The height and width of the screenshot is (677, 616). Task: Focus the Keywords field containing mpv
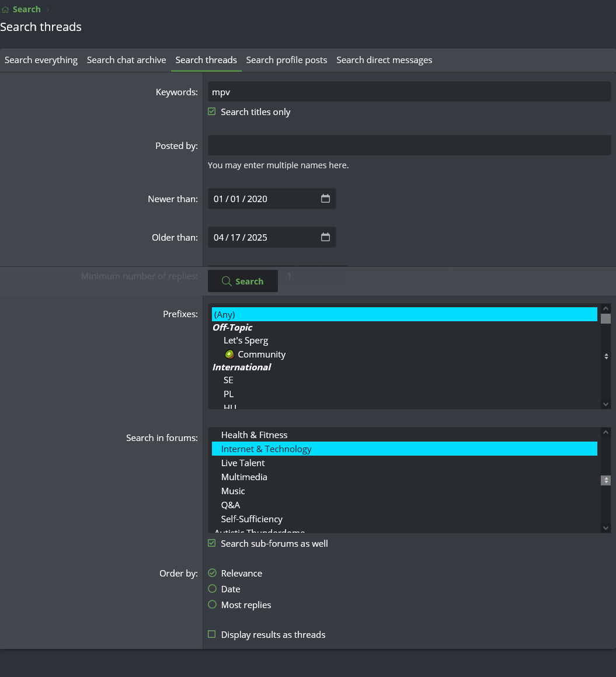[x=409, y=92]
